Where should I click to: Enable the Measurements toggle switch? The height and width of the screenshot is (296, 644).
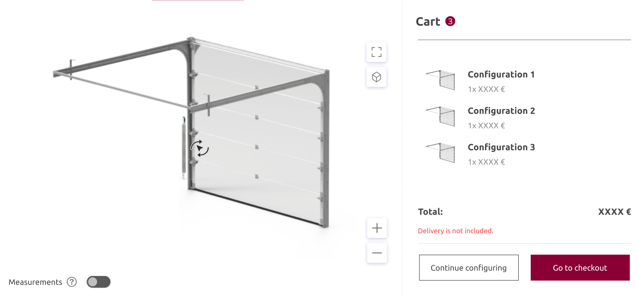coord(98,282)
